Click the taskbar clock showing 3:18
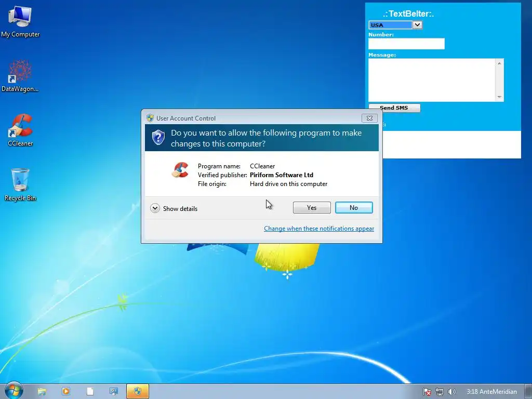The height and width of the screenshot is (399, 532). 491,392
